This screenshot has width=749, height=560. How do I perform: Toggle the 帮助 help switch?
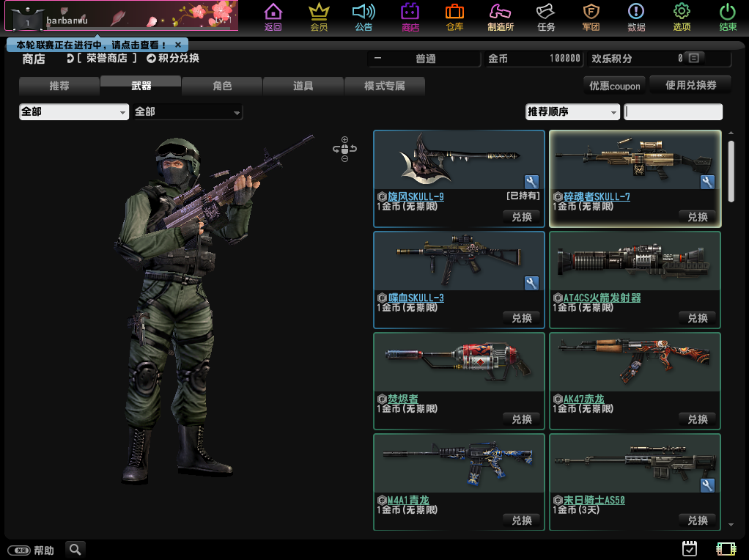pos(18,550)
